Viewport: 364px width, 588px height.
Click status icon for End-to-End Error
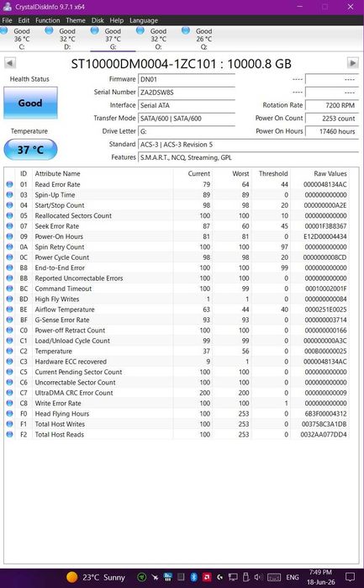click(9, 268)
